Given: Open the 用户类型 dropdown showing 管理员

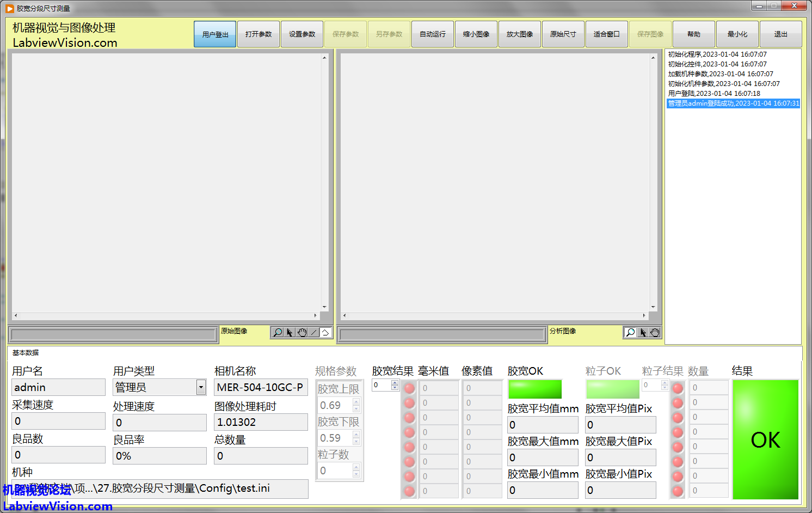Looking at the screenshot, I should (x=201, y=387).
